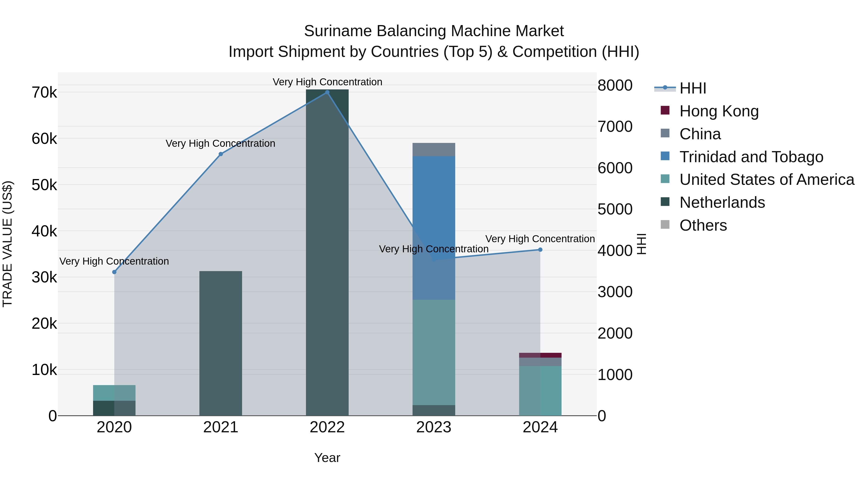Click the 2024 HHI line marker

[x=540, y=250]
